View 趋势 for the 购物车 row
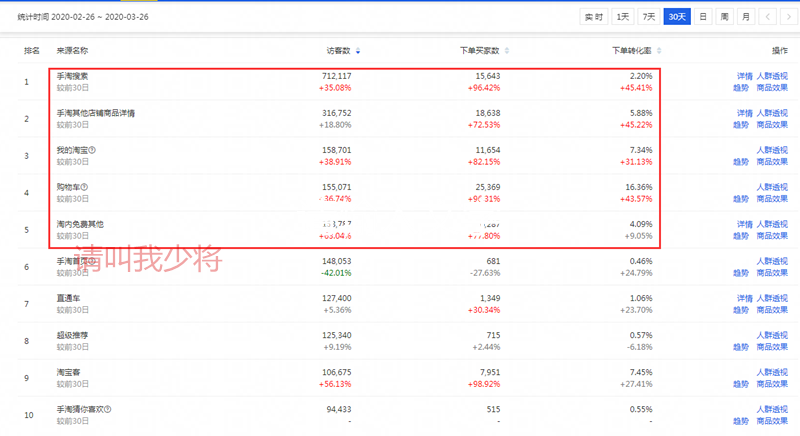The image size is (800, 436). (x=744, y=198)
